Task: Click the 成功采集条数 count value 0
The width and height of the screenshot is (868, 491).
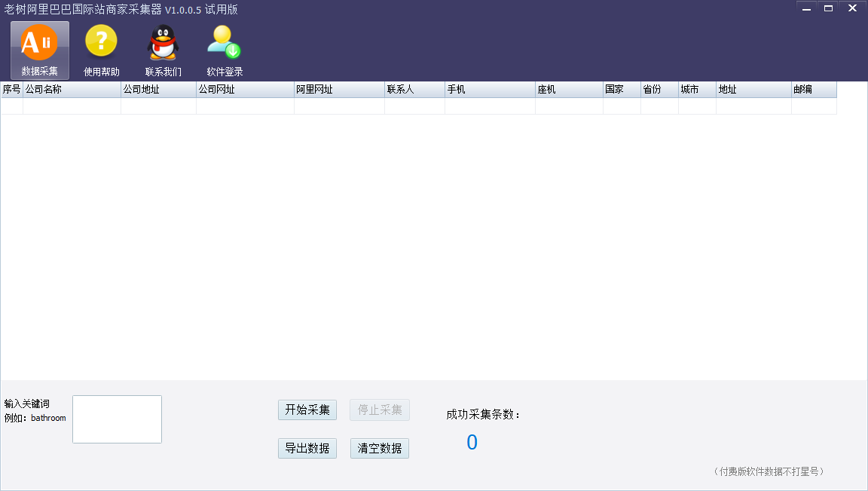Action: pyautogui.click(x=472, y=442)
